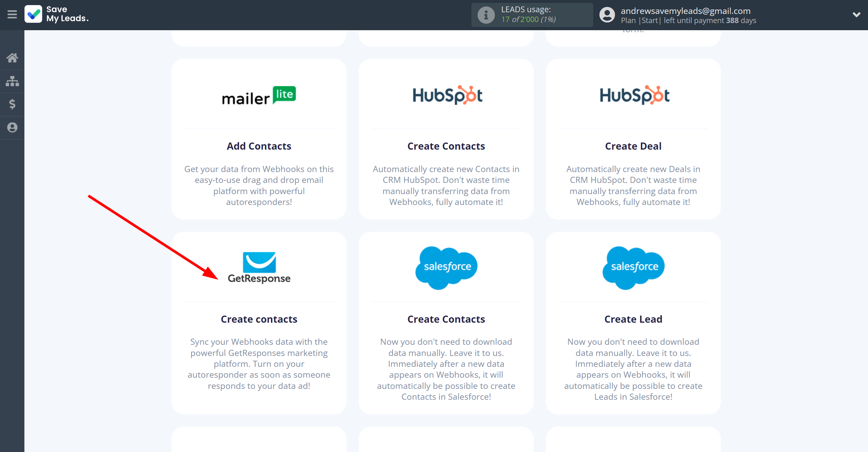The height and width of the screenshot is (452, 868).
Task: Go to Home via sidebar house icon
Action: tap(12, 58)
